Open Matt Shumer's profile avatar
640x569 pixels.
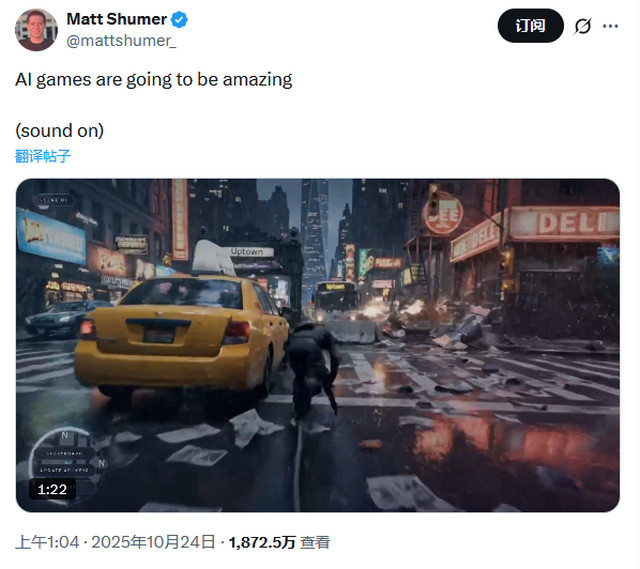[x=36, y=30]
